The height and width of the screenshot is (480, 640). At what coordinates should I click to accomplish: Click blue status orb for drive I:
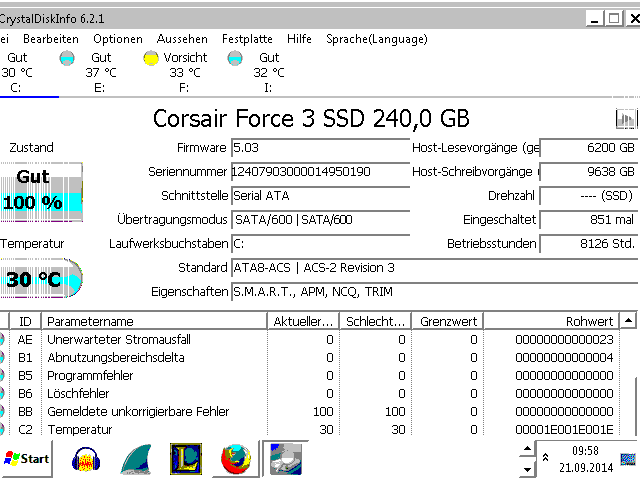tap(235, 58)
